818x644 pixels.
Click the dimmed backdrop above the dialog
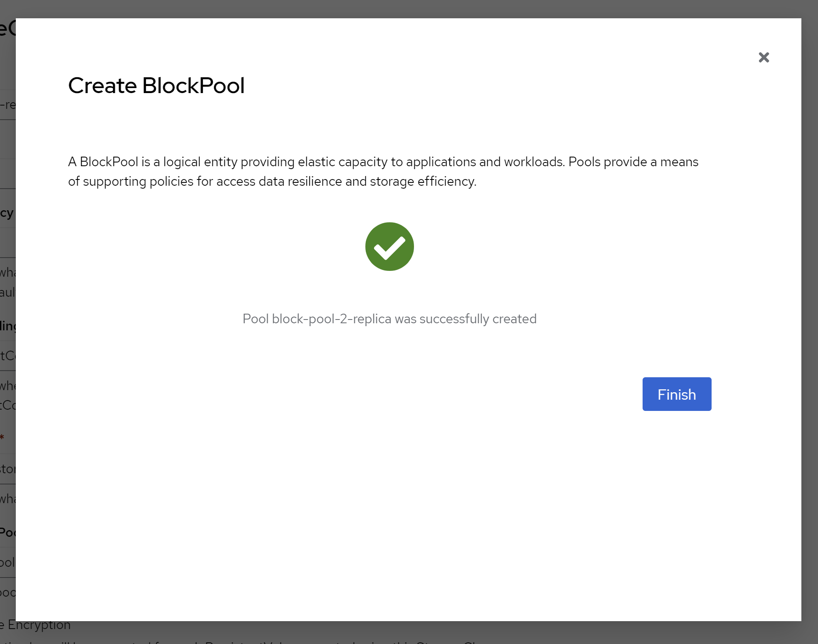click(x=409, y=8)
